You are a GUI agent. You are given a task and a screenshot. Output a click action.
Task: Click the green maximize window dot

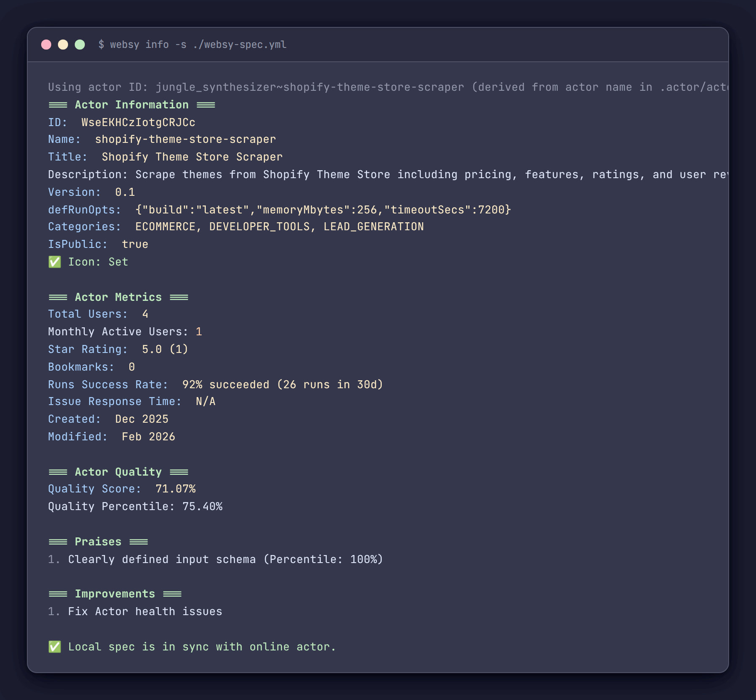coord(80,45)
